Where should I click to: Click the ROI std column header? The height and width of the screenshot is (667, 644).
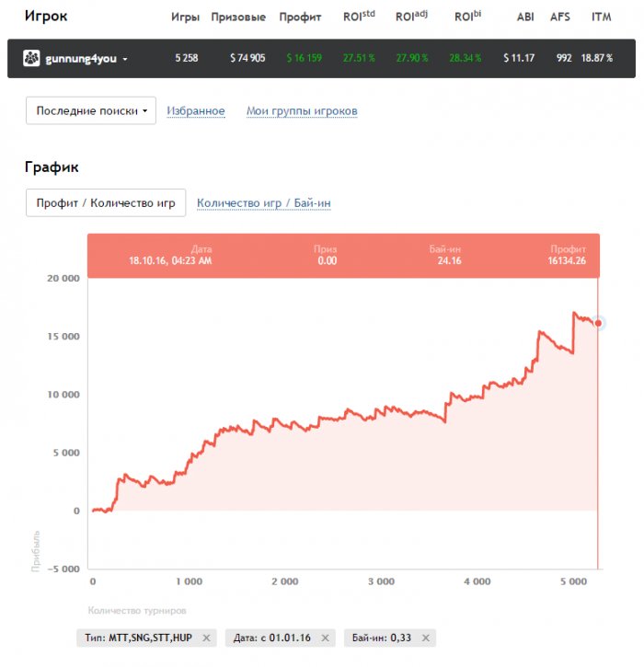point(360,17)
